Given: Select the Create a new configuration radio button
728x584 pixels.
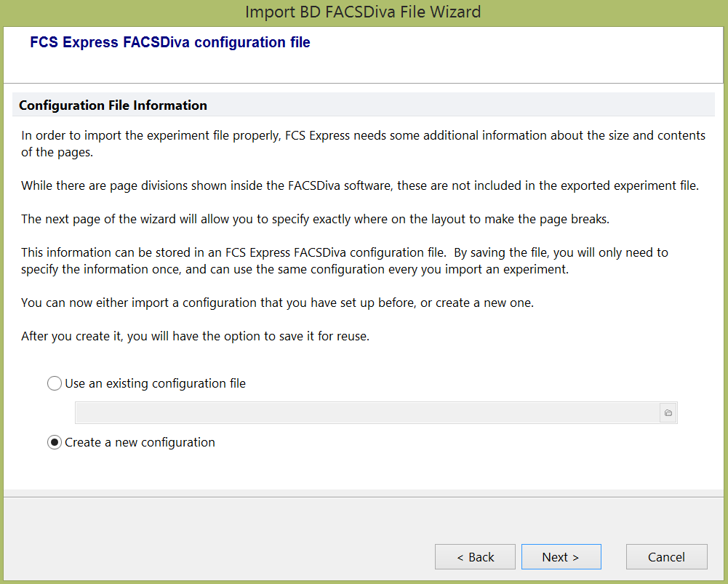Looking at the screenshot, I should point(55,442).
